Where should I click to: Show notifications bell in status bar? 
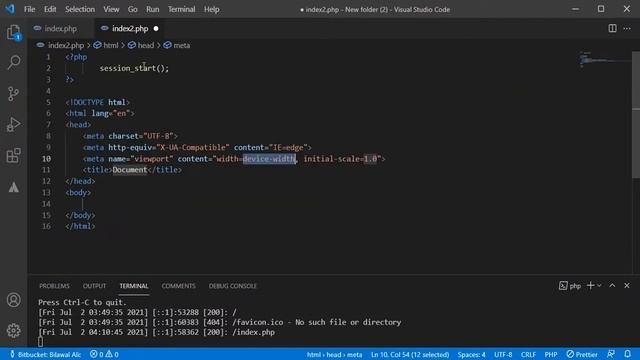click(x=627, y=354)
